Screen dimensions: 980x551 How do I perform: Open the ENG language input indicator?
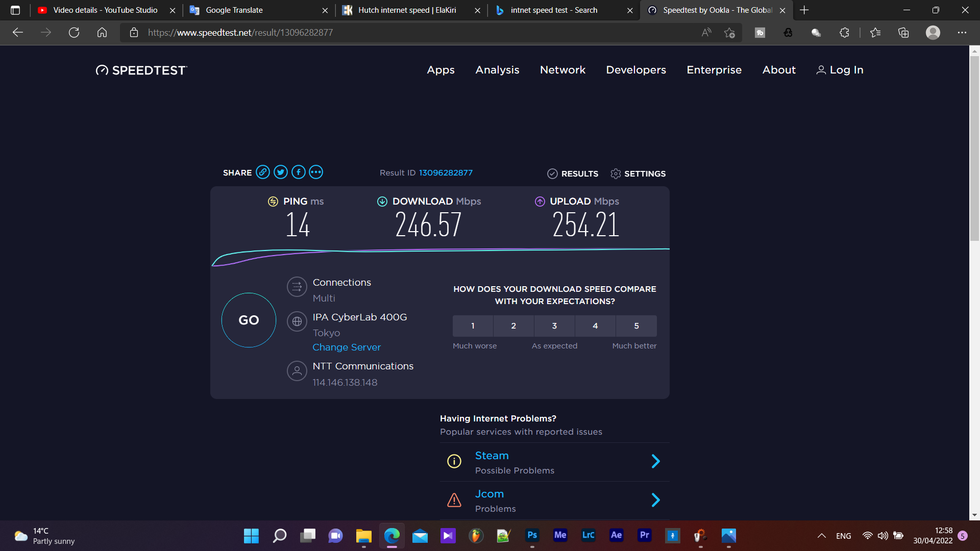pyautogui.click(x=844, y=536)
